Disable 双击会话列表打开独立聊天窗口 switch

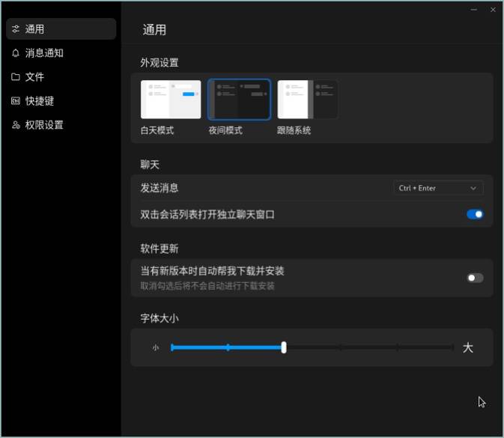tap(475, 214)
